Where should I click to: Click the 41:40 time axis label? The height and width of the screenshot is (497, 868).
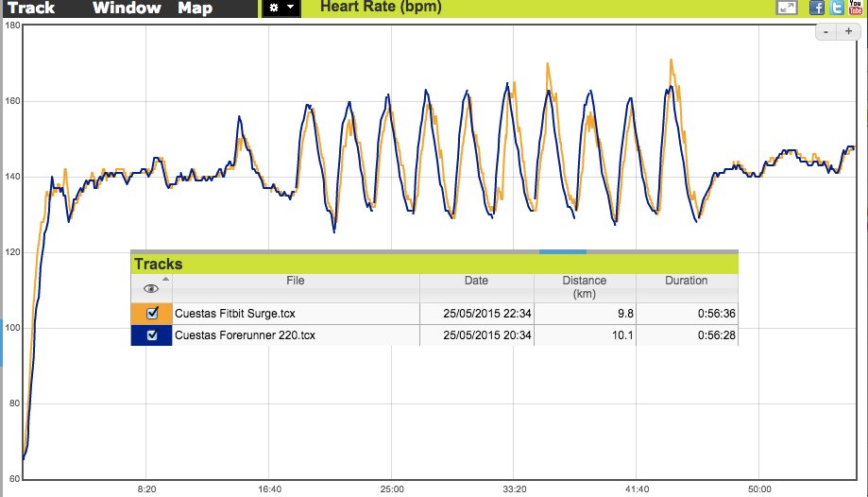pos(638,489)
